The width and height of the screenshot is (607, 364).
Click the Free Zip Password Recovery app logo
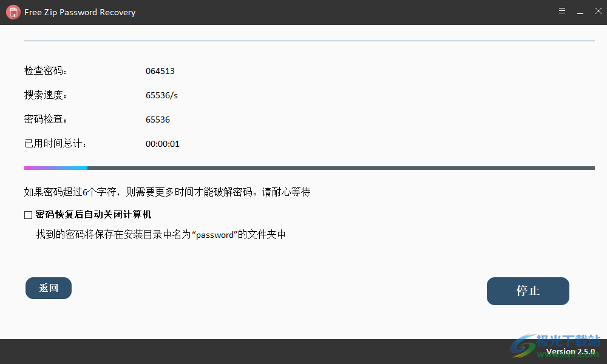coord(13,12)
